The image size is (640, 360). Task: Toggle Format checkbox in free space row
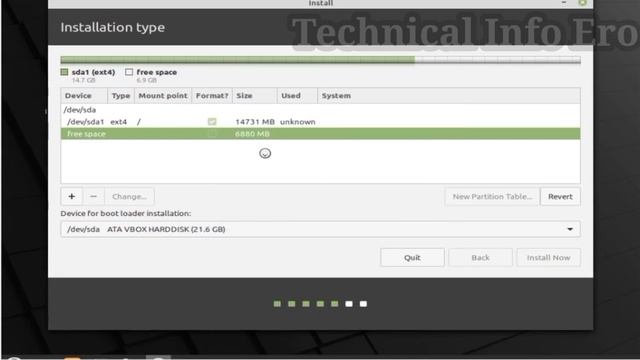click(x=212, y=134)
